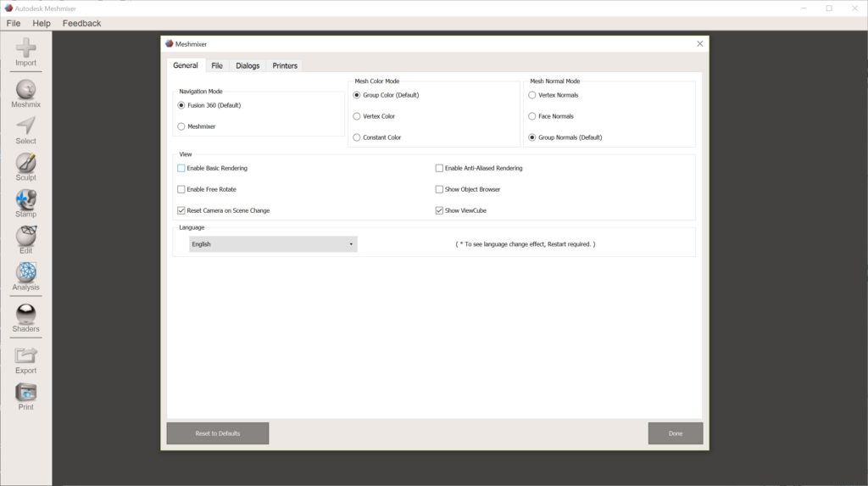868x486 pixels.
Task: Click the Export icon
Action: pyautogui.click(x=25, y=360)
